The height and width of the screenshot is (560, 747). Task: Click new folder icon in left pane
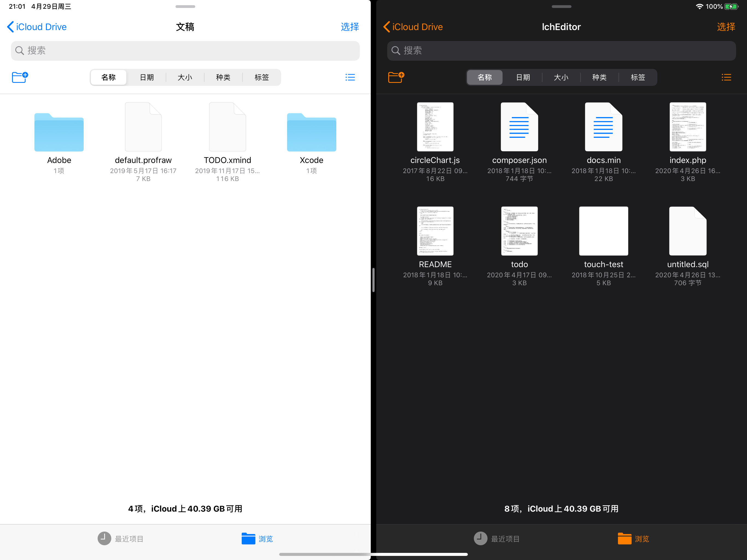[20, 77]
